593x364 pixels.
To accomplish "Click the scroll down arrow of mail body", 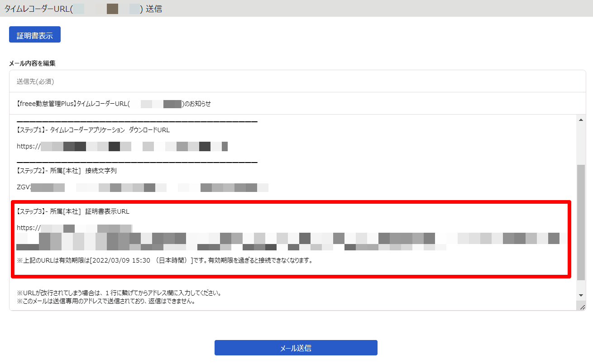I will pyautogui.click(x=581, y=295).
